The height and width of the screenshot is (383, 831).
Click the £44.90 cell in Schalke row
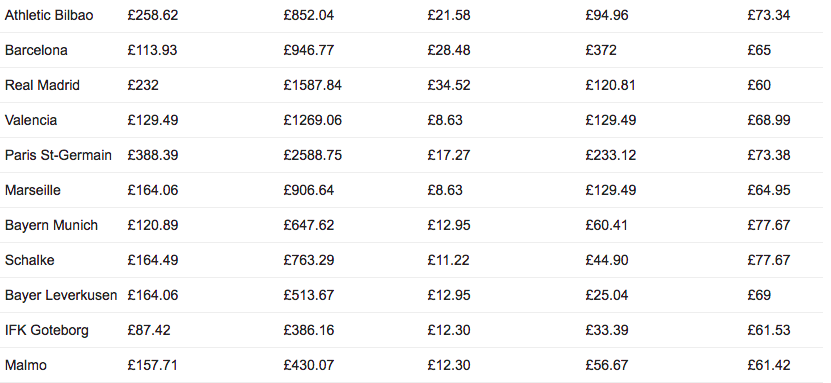pos(606,260)
